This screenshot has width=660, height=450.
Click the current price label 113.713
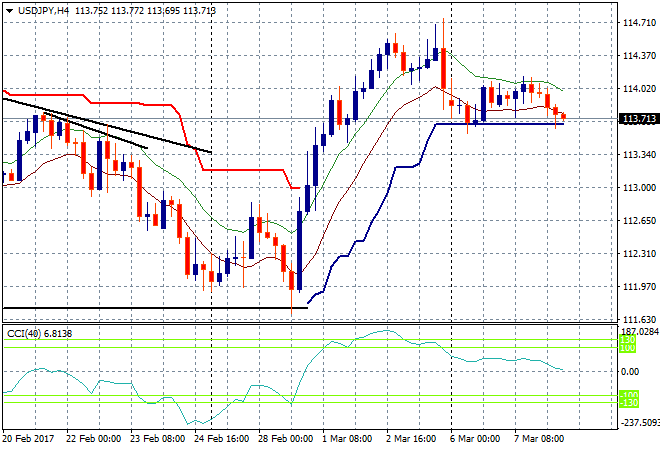tap(639, 120)
